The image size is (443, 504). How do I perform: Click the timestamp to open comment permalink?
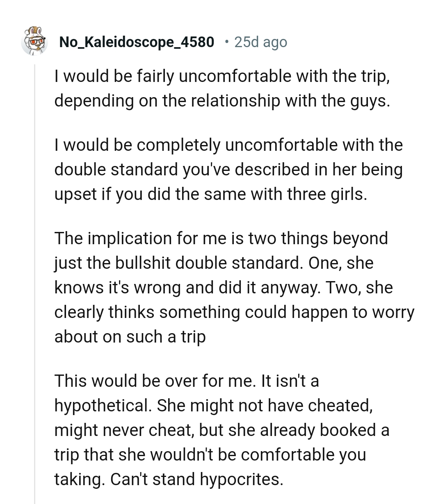point(261,41)
